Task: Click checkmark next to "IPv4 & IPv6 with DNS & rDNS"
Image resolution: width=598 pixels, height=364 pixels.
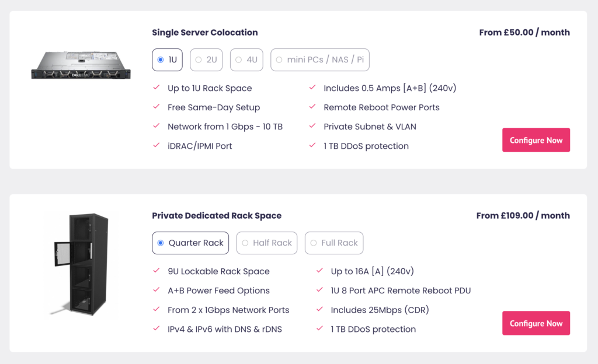Action: click(157, 329)
